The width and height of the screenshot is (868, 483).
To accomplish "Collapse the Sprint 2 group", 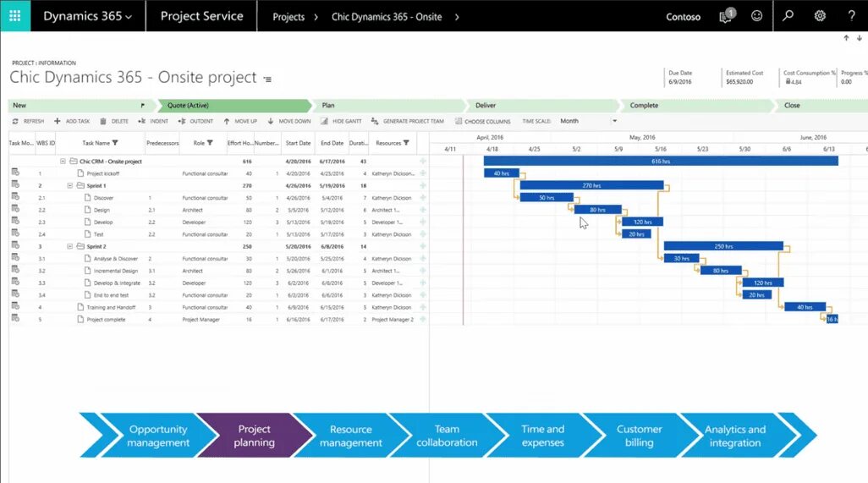I will point(70,247).
